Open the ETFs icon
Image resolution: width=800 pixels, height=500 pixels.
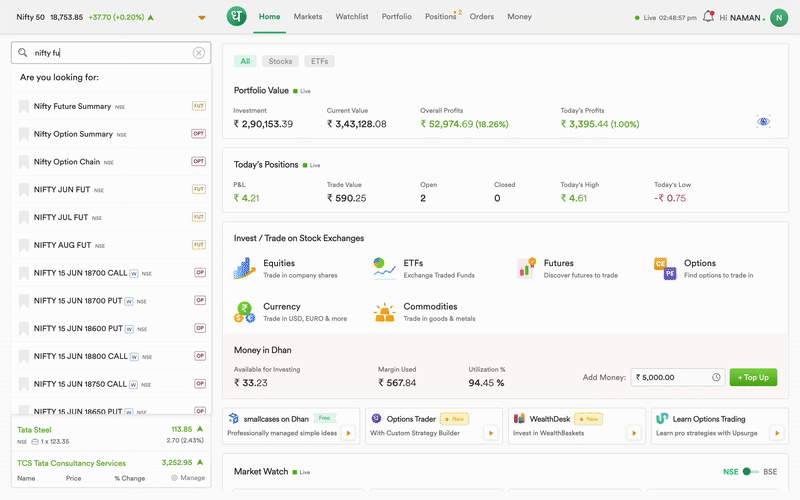tap(385, 268)
